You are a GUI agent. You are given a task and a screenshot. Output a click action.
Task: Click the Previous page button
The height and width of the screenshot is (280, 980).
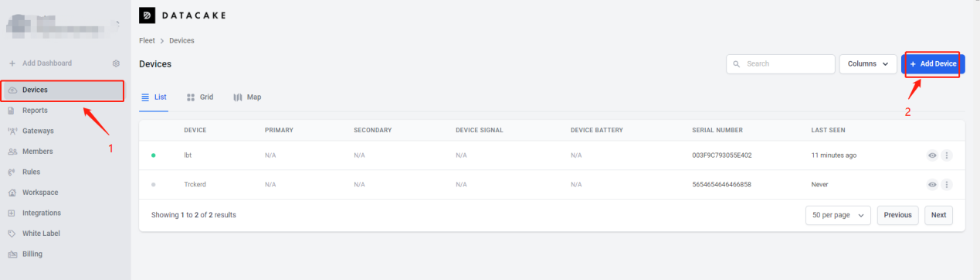point(898,215)
